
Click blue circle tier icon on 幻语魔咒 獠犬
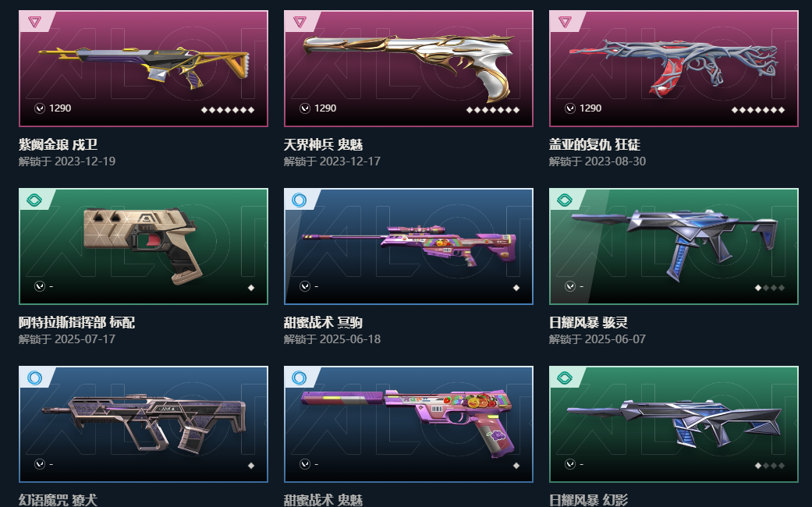tap(34, 378)
